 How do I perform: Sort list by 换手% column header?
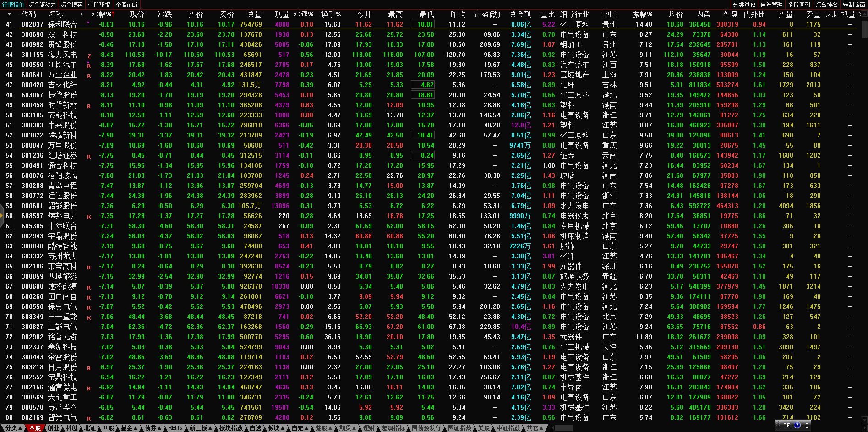pyautogui.click(x=331, y=14)
